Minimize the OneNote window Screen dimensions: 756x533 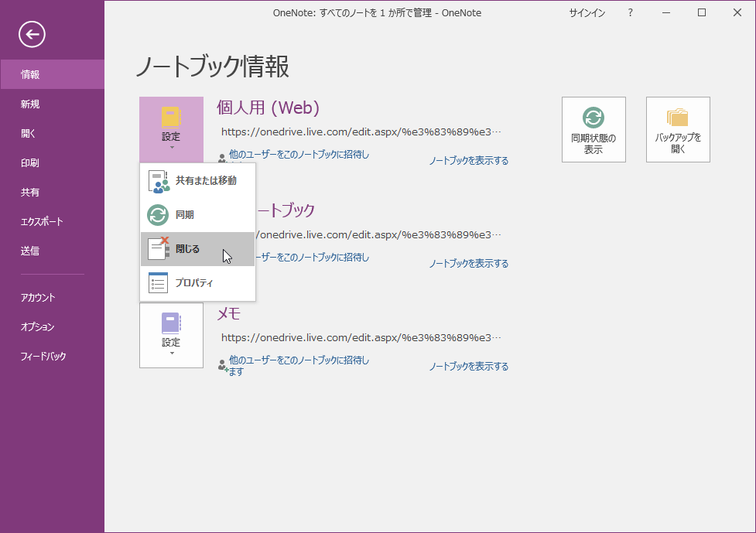click(666, 13)
